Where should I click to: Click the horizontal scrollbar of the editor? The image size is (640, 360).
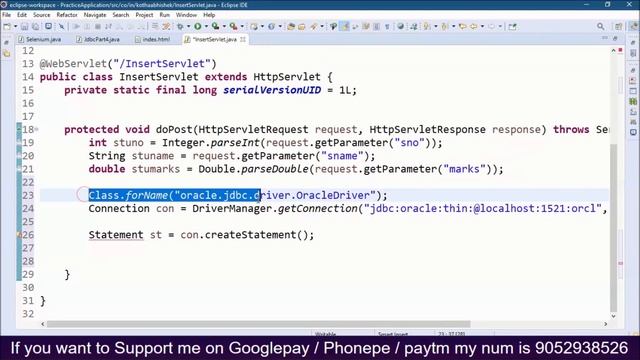click(258, 324)
